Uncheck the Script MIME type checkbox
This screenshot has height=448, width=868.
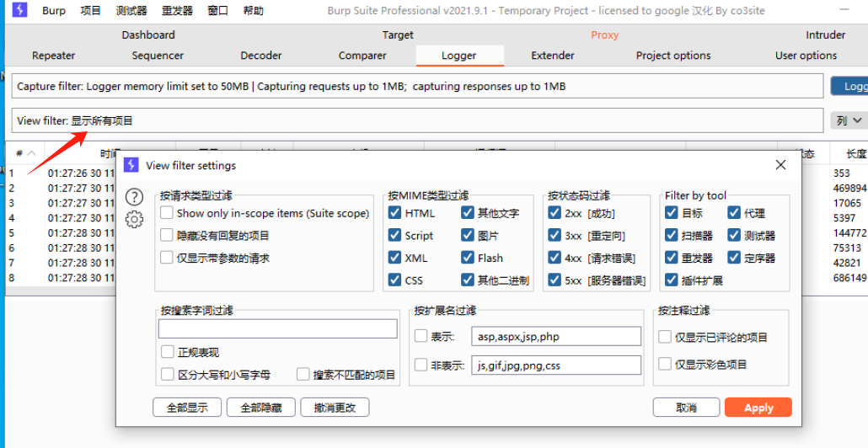(394, 235)
